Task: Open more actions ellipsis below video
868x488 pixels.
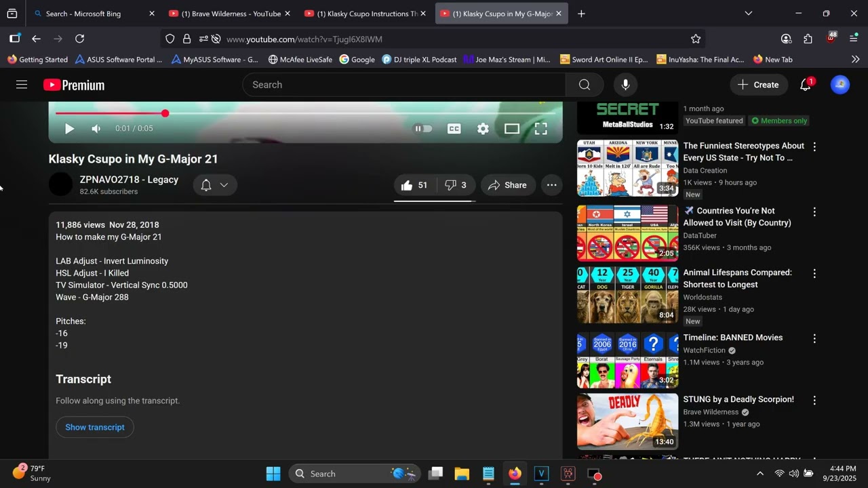Action: pyautogui.click(x=552, y=185)
